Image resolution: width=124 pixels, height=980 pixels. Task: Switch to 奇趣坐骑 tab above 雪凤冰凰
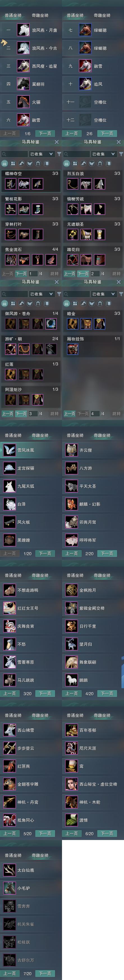pyautogui.click(x=40, y=435)
